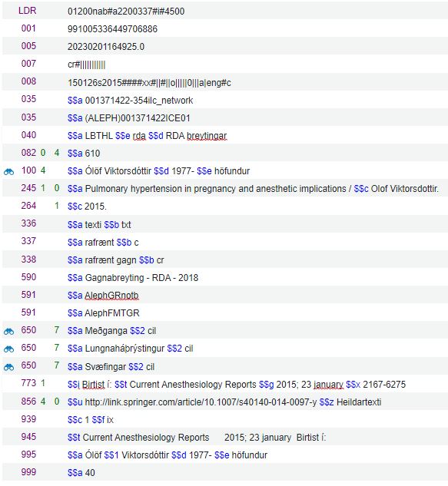Click subject term Lungnaháþrýstingur
This screenshot has width=448, height=486.
pos(124,349)
